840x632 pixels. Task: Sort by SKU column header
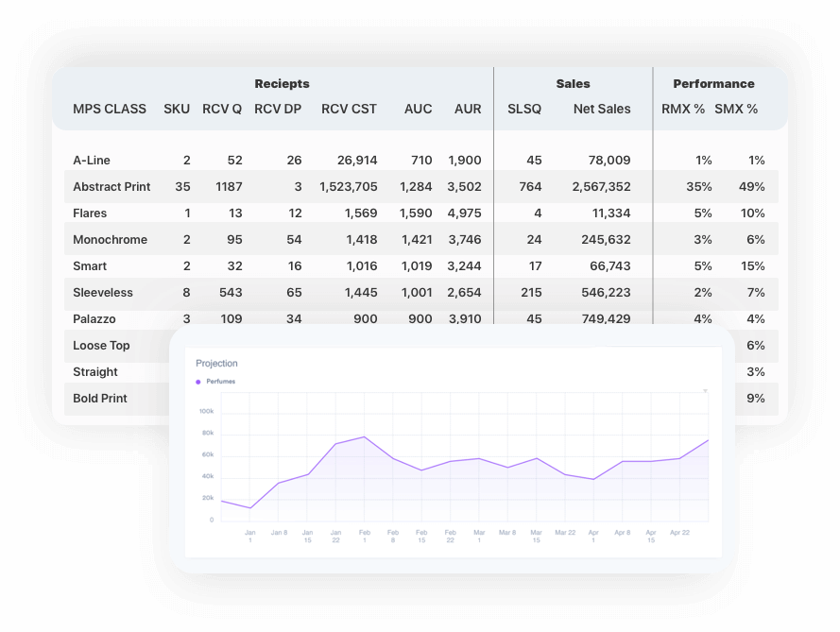coord(177,109)
